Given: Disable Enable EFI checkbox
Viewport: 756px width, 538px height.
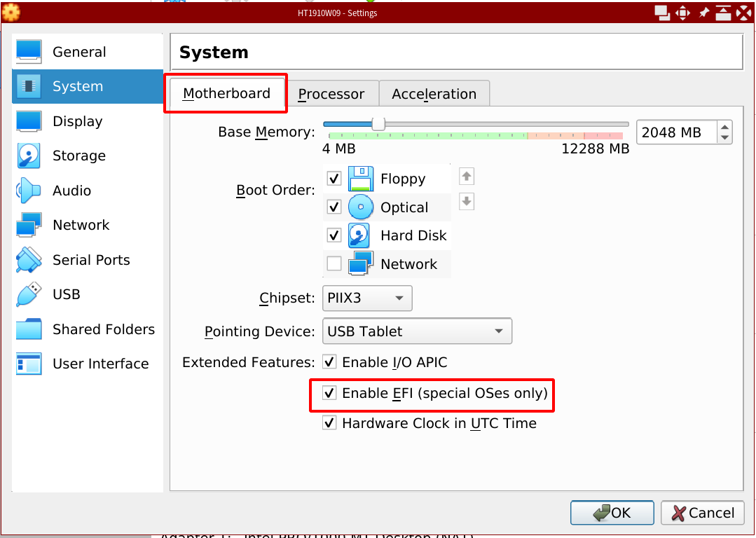Looking at the screenshot, I should [x=329, y=393].
